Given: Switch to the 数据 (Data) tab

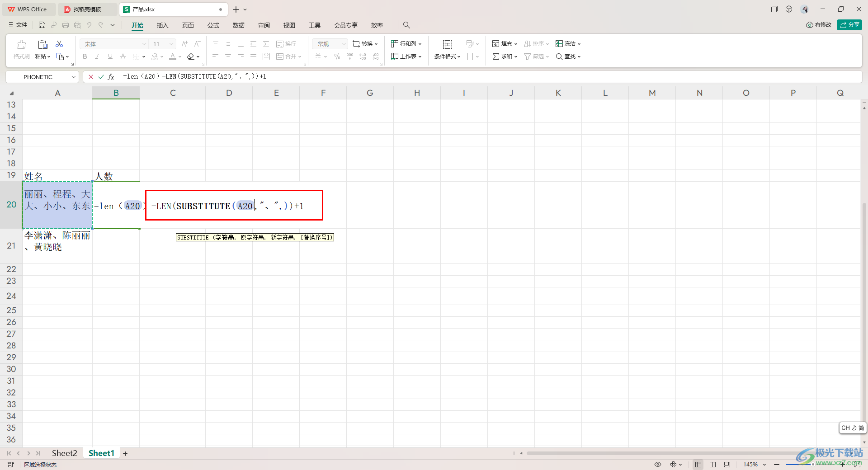Looking at the screenshot, I should (239, 25).
